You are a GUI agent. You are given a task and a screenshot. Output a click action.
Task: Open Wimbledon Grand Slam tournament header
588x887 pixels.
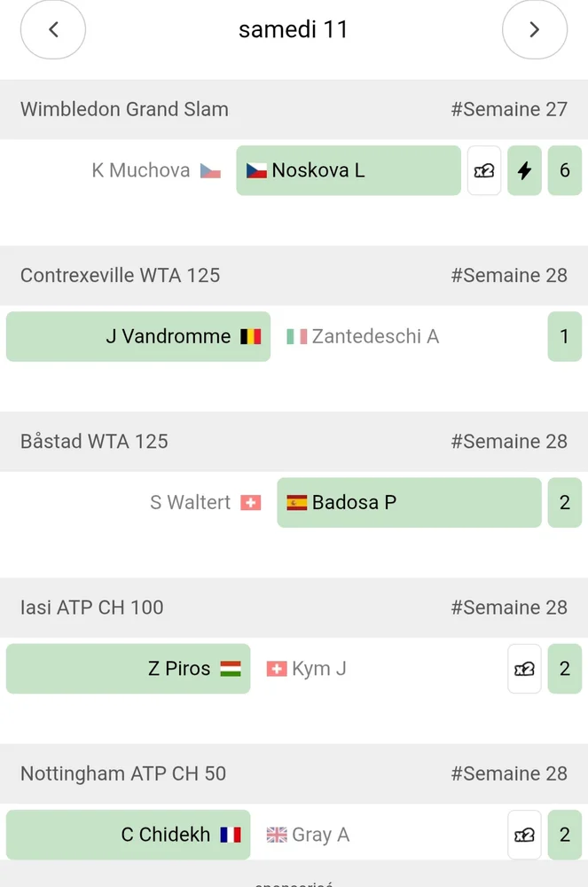294,109
